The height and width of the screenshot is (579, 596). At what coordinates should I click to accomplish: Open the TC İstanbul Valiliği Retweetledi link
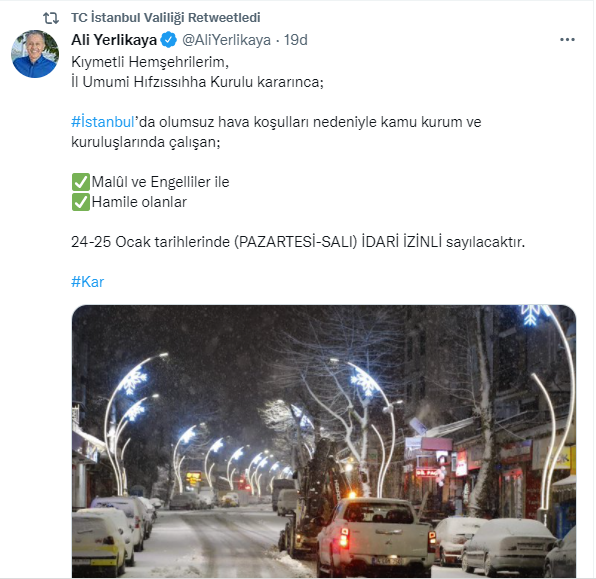165,17
